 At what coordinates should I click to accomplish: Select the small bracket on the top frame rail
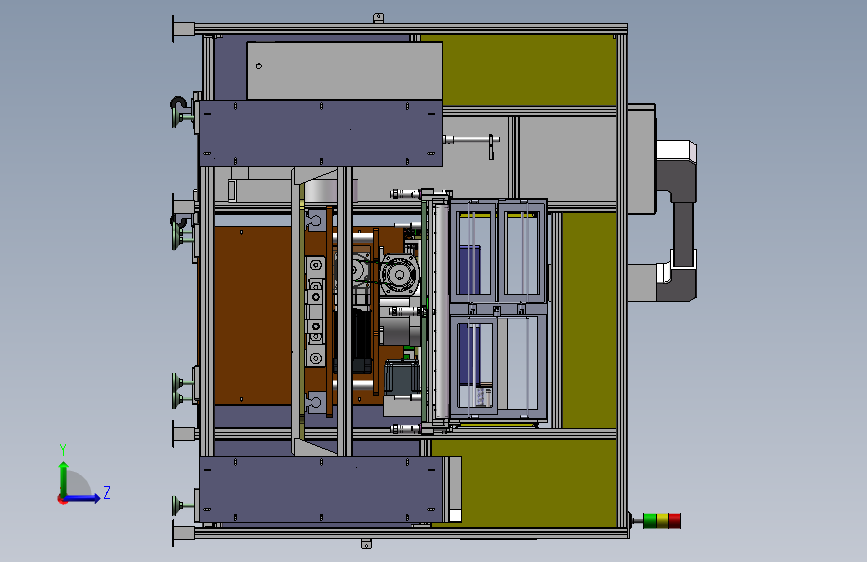click(378, 18)
